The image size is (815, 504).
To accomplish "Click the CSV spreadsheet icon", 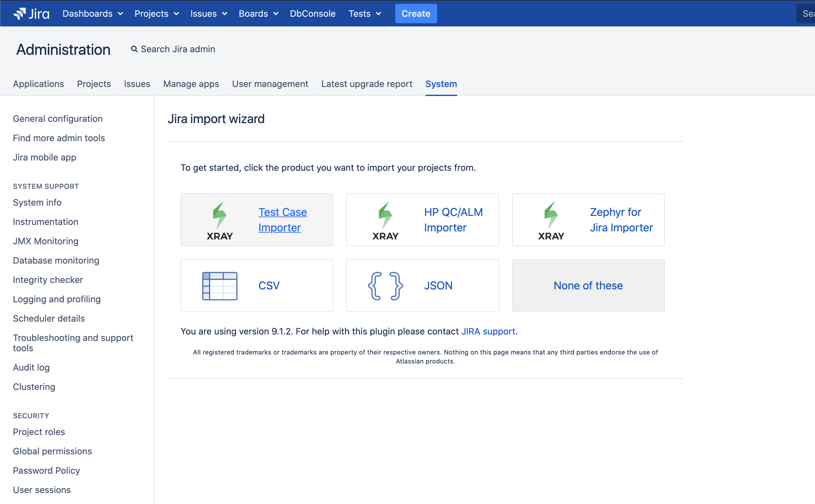I will click(220, 286).
